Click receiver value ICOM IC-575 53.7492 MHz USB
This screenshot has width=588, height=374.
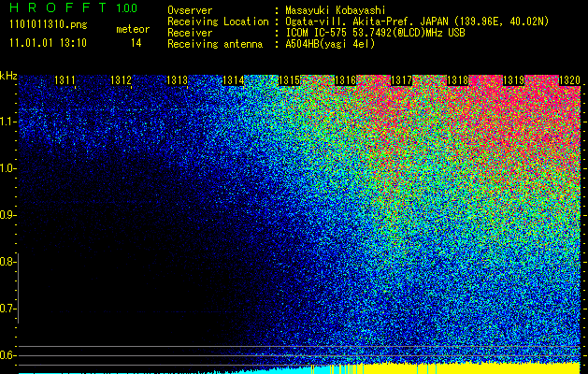[x=375, y=33]
